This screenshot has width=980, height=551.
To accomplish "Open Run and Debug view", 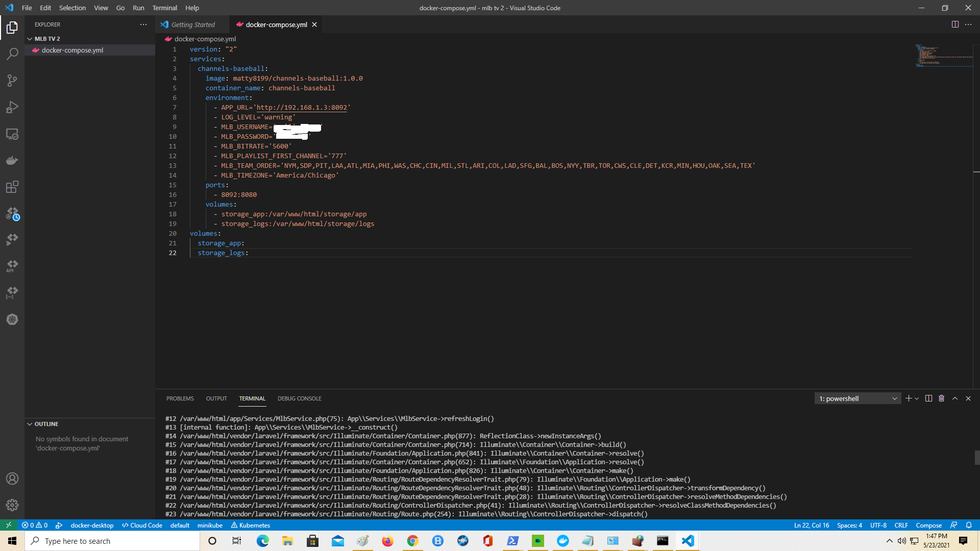I will 12,107.
